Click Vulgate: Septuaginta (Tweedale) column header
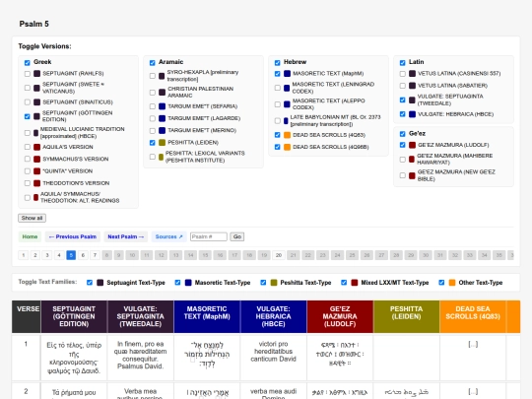The width and height of the screenshot is (532, 399). coord(141,316)
